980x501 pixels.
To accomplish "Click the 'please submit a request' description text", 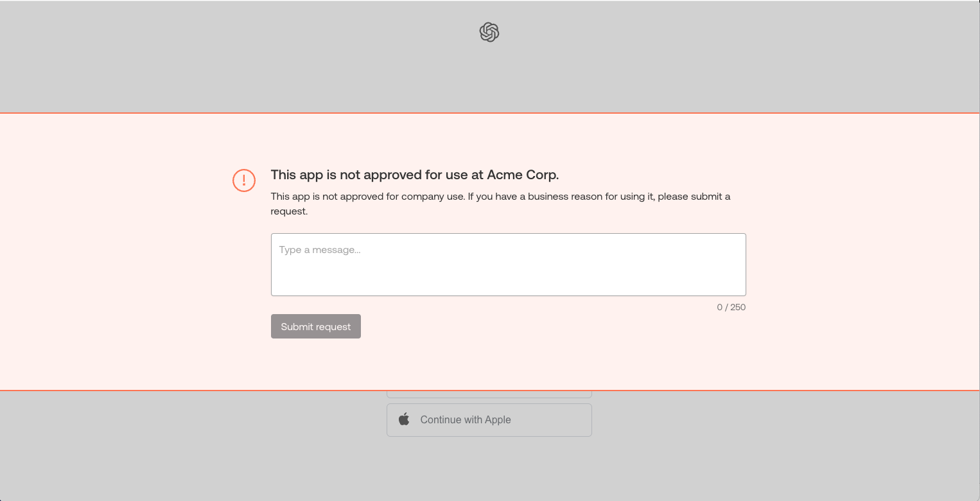I will (x=501, y=204).
